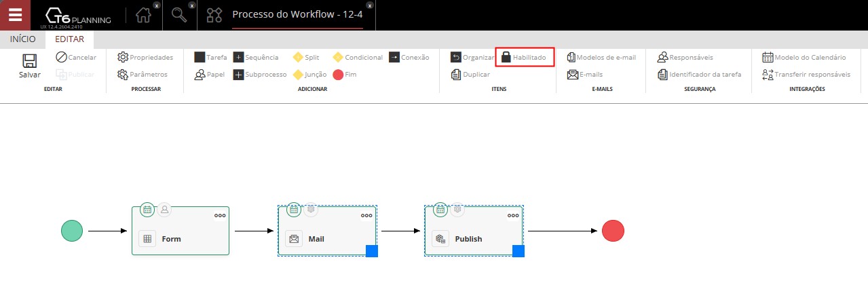Click the calendar badge on Form task
The width and height of the screenshot is (868, 281).
coord(147,210)
